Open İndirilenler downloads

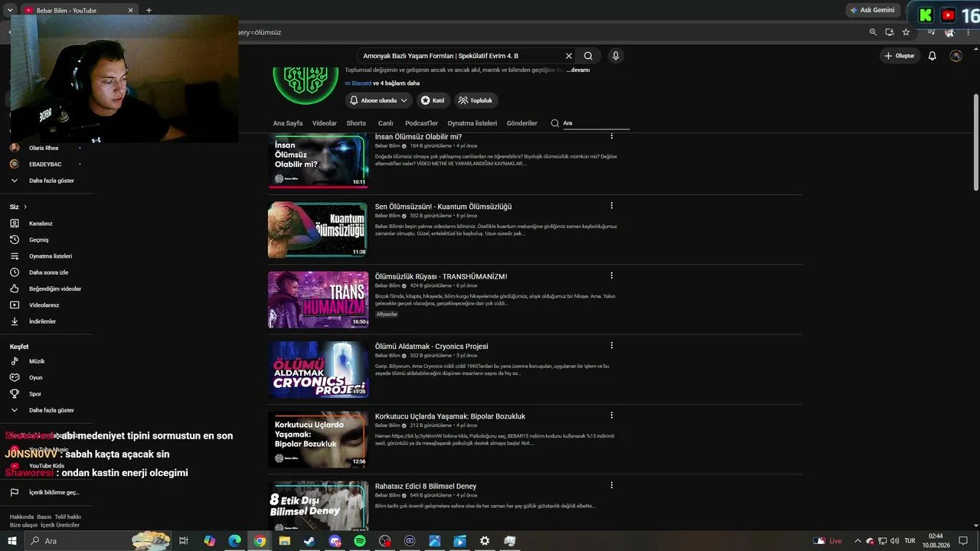pos(43,321)
